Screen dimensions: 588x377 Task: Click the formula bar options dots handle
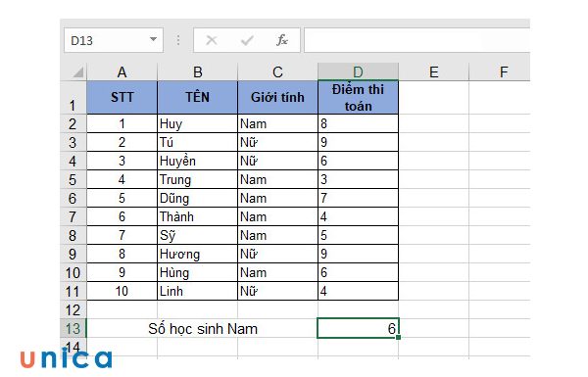click(x=178, y=40)
